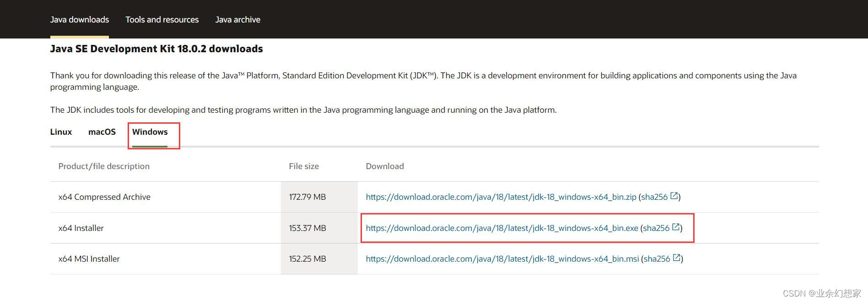Click external-link icon beside msi sha256

(677, 258)
